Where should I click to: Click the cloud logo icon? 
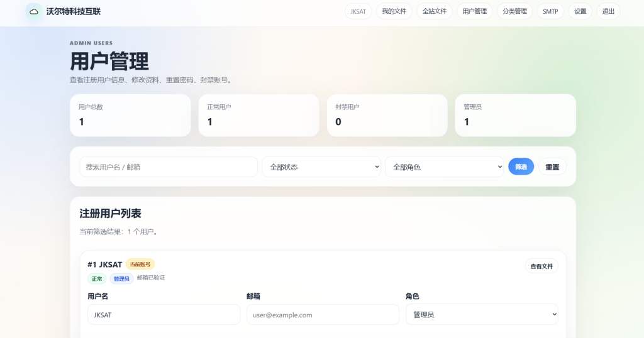coord(34,11)
